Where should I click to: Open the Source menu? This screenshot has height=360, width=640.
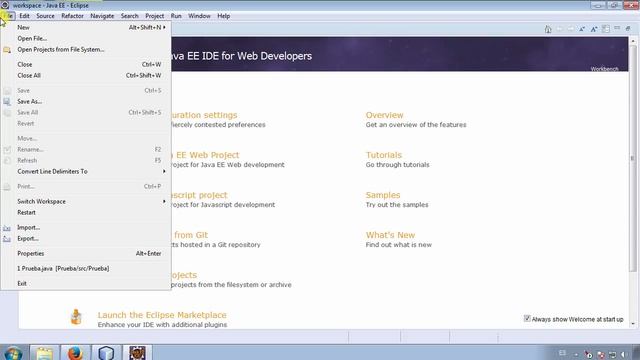45,16
